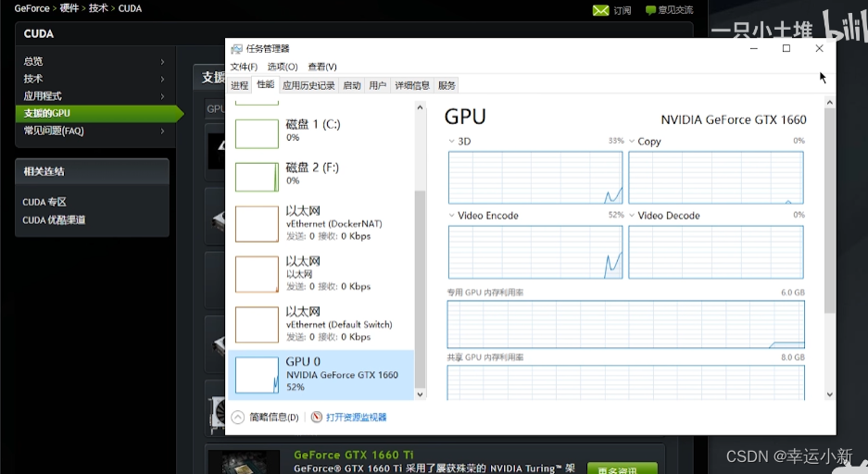868x474 pixels.
Task: Click the subscribe envelope icon
Action: [600, 10]
